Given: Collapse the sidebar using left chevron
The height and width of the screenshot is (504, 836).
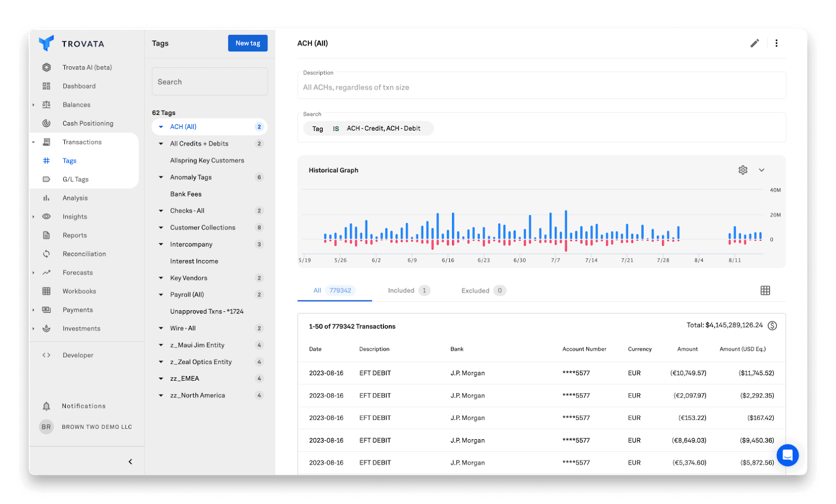Looking at the screenshot, I should click(130, 462).
